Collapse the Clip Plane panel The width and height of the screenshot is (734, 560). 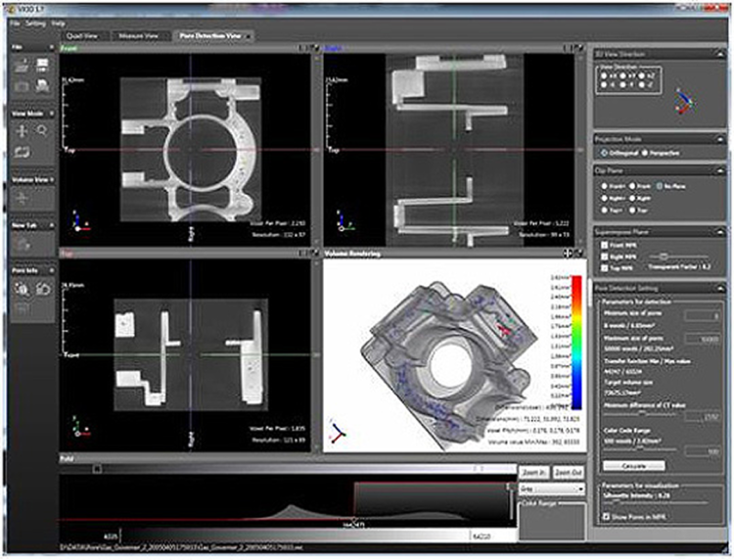[x=719, y=170]
